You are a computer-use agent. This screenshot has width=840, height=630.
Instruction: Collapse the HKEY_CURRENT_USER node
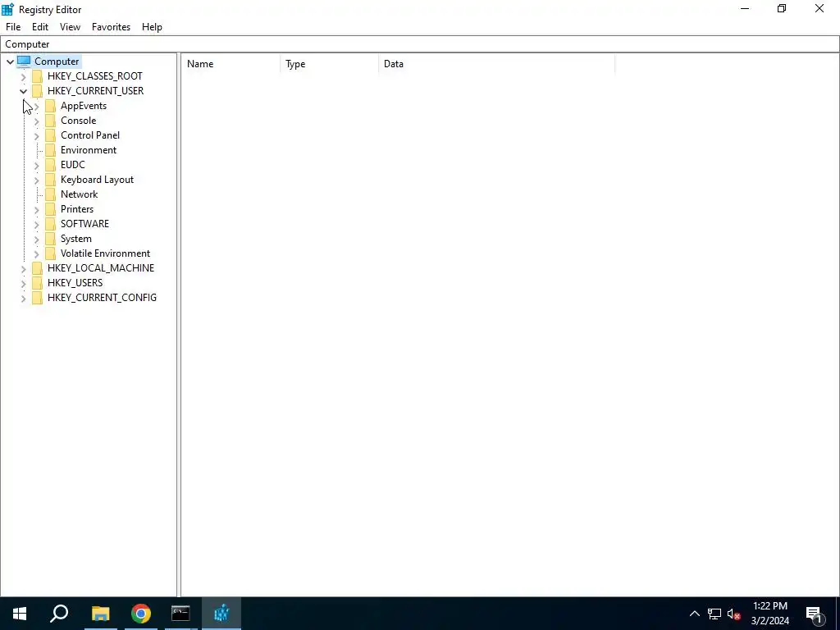pyautogui.click(x=24, y=91)
